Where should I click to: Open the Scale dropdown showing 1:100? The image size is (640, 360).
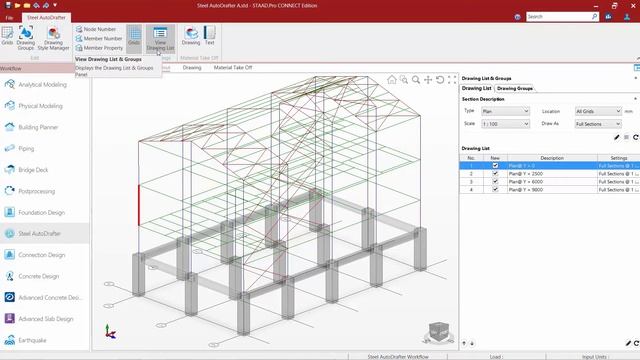pos(505,124)
